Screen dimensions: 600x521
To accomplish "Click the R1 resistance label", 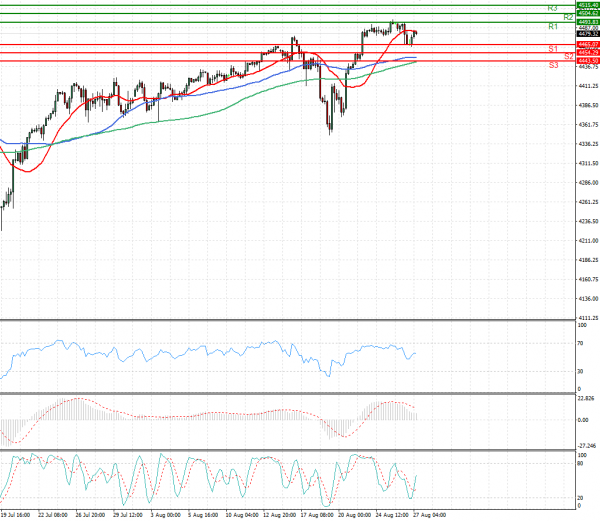I will click(553, 26).
